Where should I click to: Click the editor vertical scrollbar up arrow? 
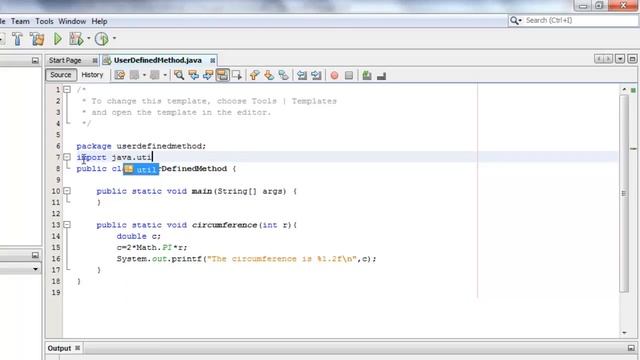[624, 89]
